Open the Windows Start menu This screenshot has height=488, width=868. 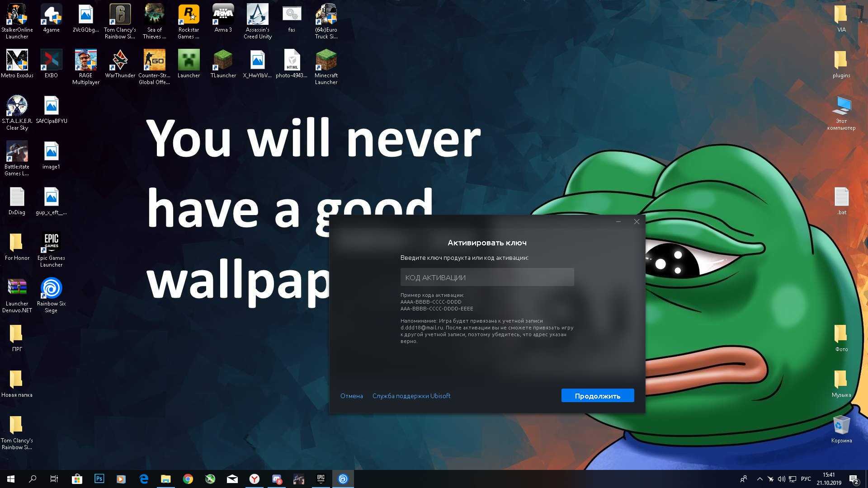11,479
